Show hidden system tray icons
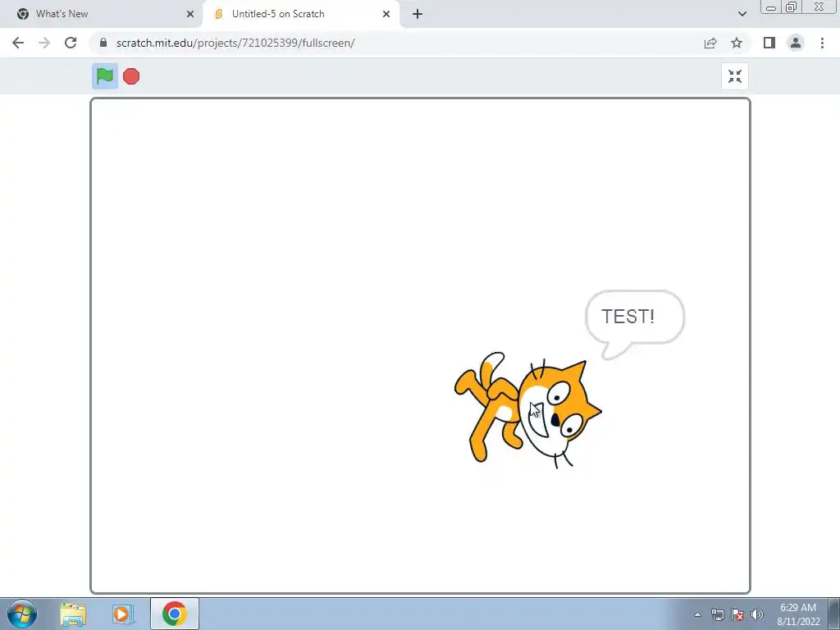This screenshot has height=630, width=840. [x=697, y=615]
